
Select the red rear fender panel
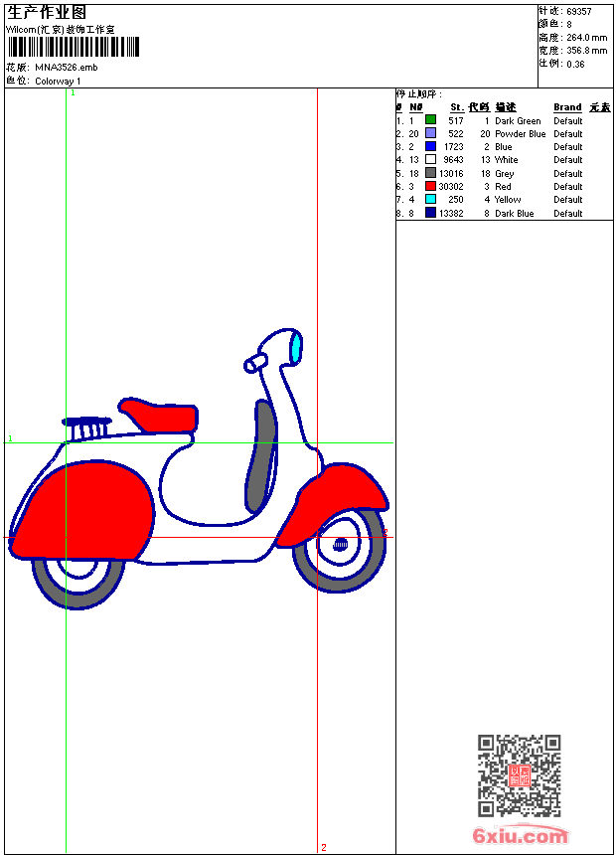[84, 507]
